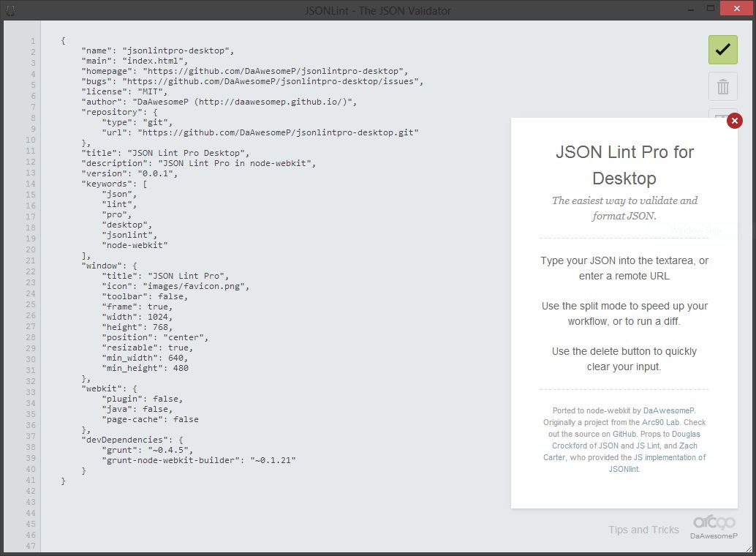Click the "width": 1024 line
756x556 pixels.
pyautogui.click(x=137, y=317)
